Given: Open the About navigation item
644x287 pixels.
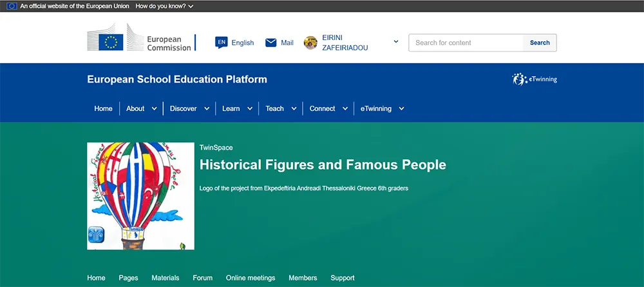Looking at the screenshot, I should pos(135,108).
